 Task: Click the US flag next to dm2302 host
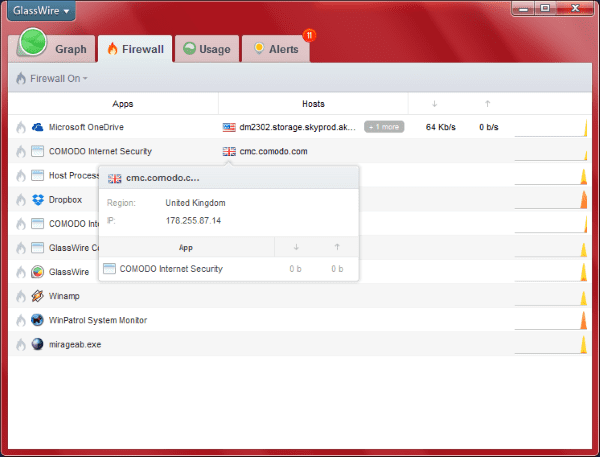[x=229, y=127]
